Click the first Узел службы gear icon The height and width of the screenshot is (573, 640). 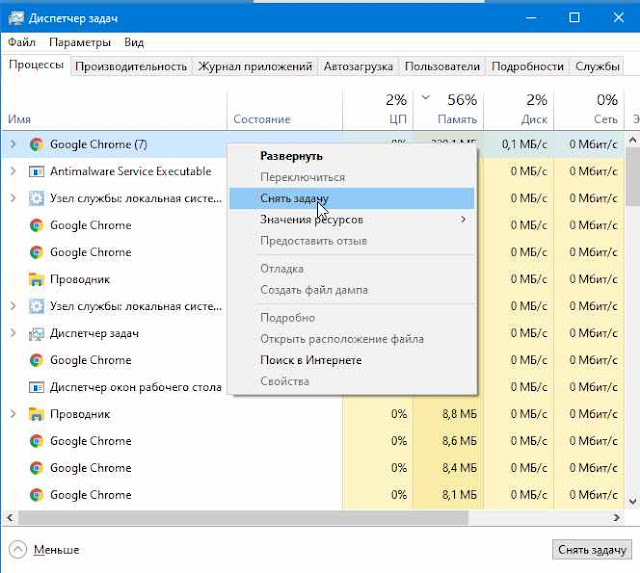coord(36,198)
